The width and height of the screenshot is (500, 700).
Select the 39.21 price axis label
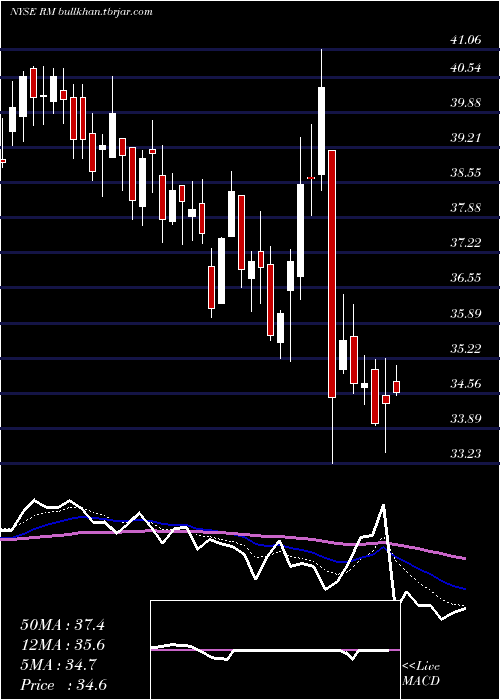coord(465,138)
